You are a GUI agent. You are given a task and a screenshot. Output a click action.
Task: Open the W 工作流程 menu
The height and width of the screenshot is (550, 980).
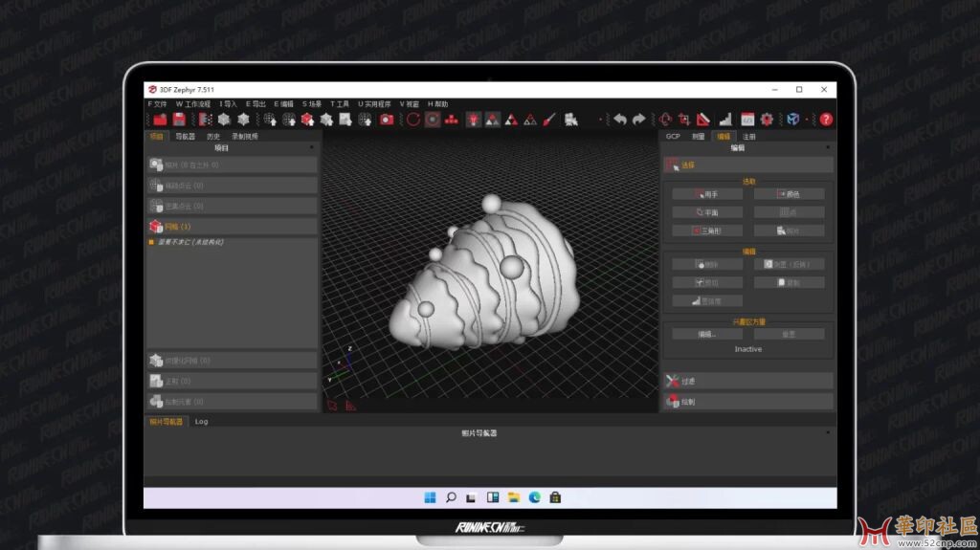tap(193, 103)
